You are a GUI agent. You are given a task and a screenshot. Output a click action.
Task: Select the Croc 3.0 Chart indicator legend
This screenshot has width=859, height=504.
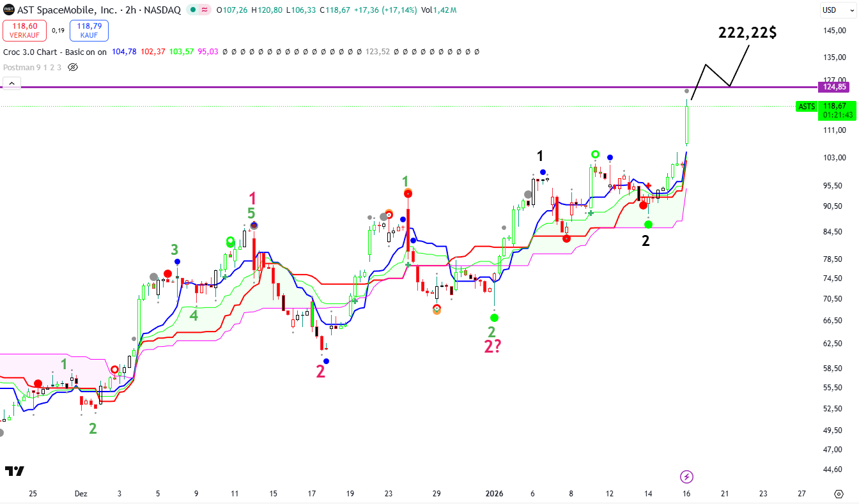pos(54,52)
